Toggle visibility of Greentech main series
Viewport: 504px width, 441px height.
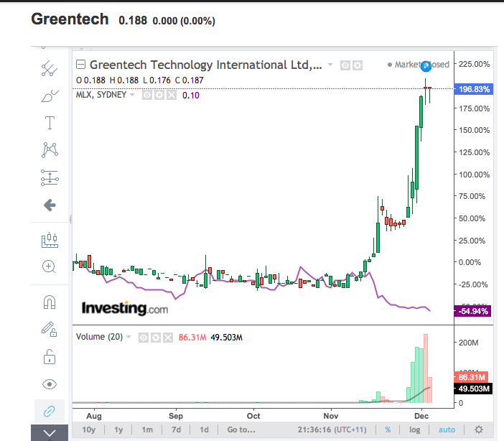tap(345, 65)
